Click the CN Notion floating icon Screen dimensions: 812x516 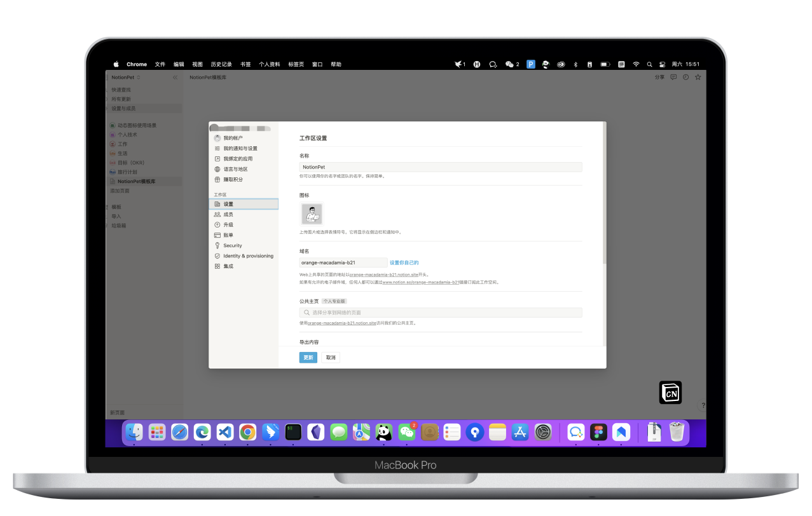pyautogui.click(x=670, y=393)
